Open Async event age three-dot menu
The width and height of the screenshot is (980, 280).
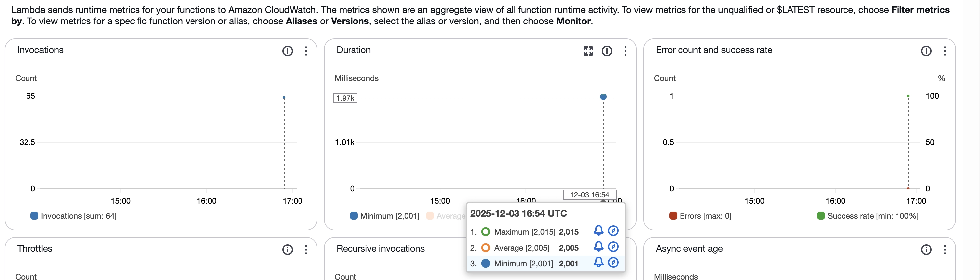(944, 250)
